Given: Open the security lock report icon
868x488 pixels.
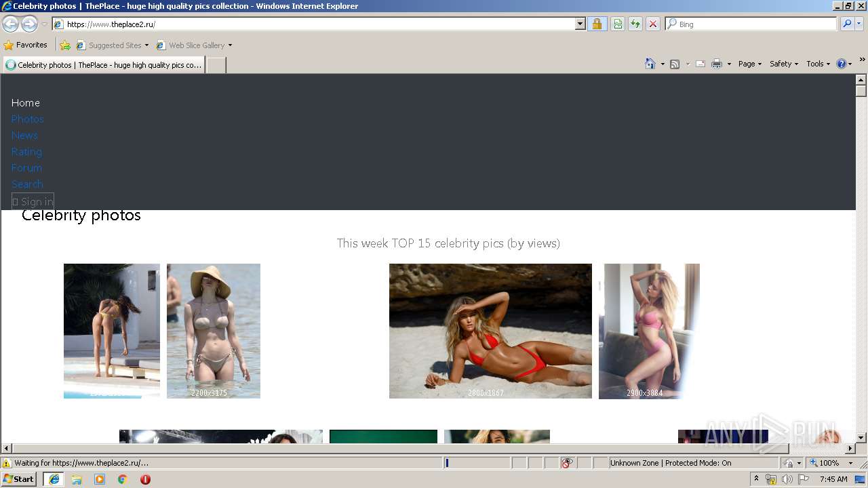Looking at the screenshot, I should (x=597, y=24).
